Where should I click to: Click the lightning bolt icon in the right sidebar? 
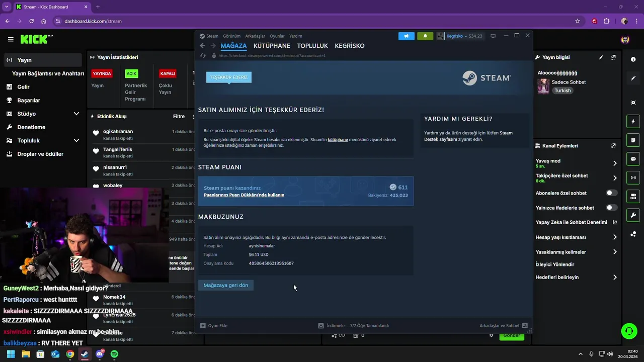(x=633, y=122)
